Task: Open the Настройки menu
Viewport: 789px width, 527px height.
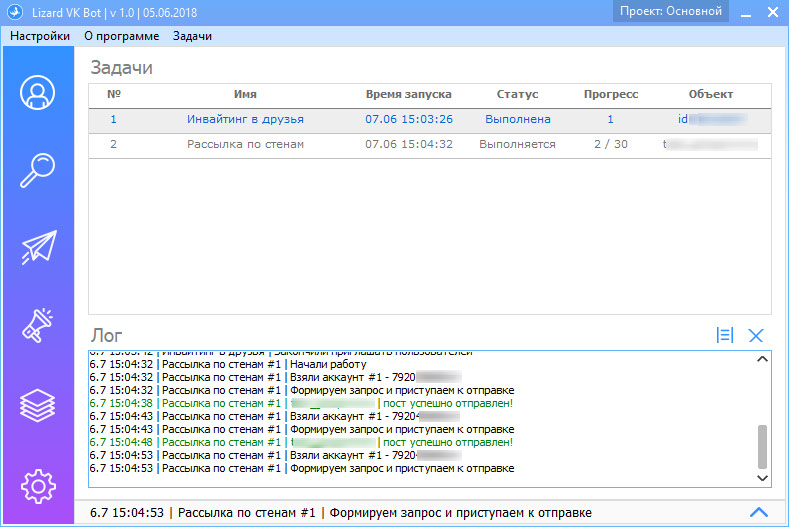Action: [x=40, y=36]
